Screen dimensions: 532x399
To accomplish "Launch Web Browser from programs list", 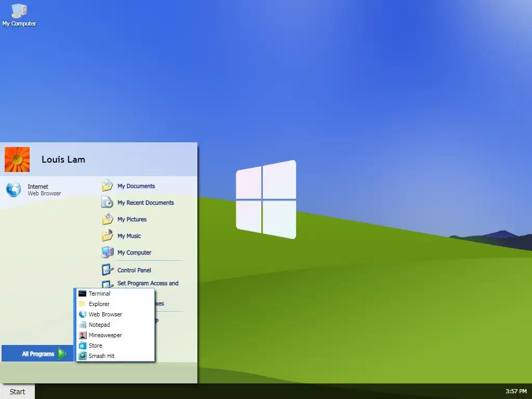I will [x=105, y=314].
